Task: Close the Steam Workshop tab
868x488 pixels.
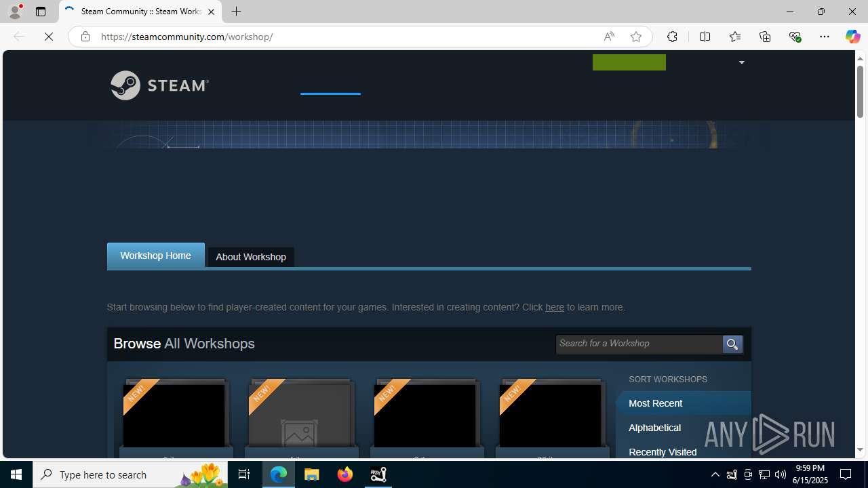Action: click(x=211, y=12)
